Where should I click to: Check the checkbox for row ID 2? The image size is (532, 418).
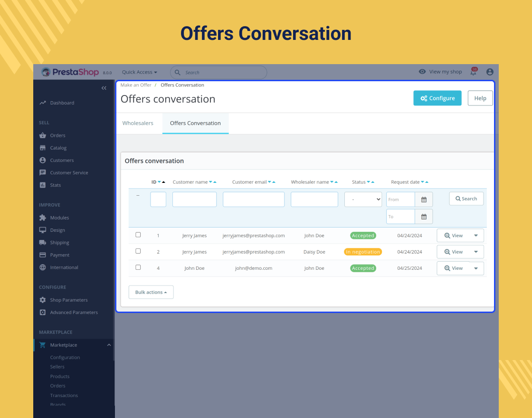coord(138,251)
